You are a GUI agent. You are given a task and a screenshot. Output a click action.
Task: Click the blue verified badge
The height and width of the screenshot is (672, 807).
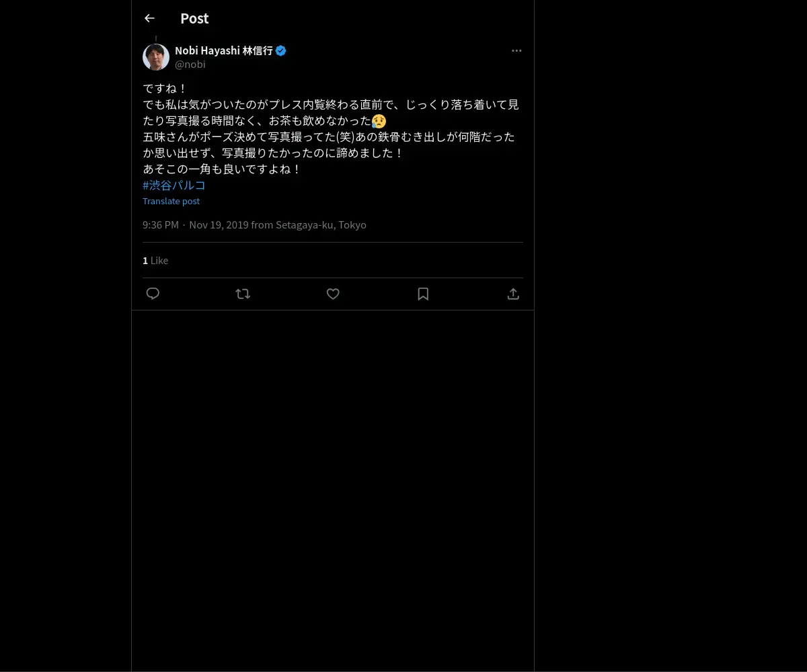tap(281, 50)
